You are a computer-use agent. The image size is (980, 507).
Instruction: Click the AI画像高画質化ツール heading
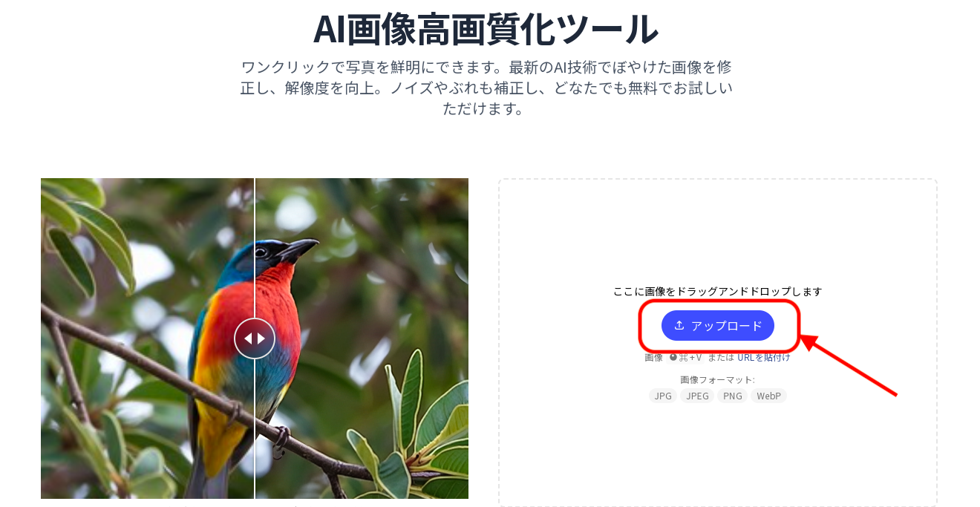pyautogui.click(x=486, y=30)
